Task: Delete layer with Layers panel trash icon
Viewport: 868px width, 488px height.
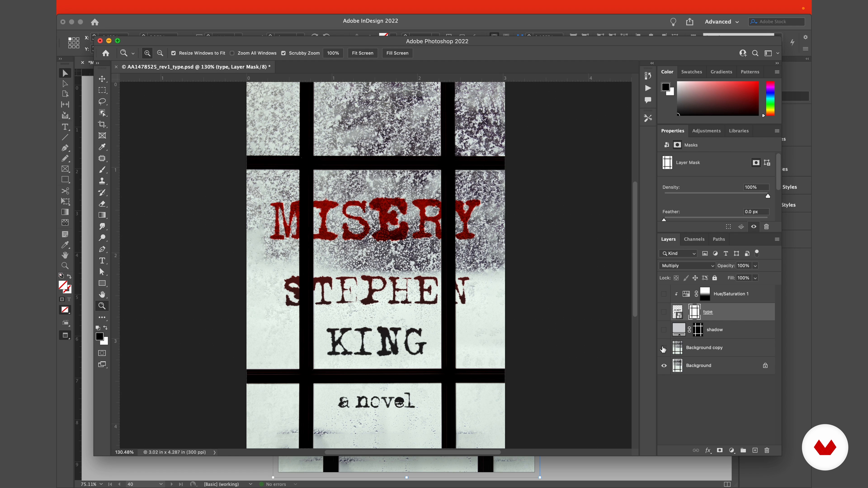Action: [767, 450]
